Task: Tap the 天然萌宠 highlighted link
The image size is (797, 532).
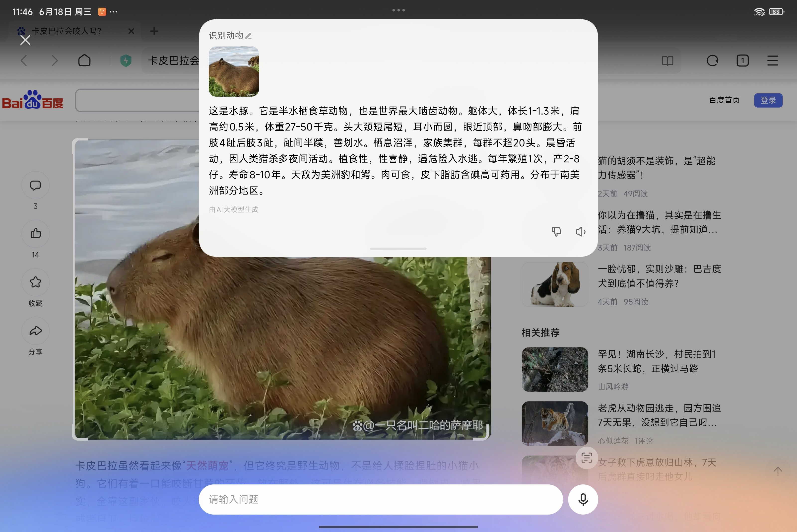Action: click(207, 465)
